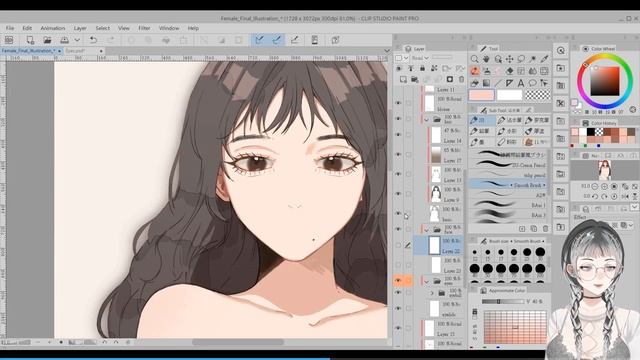Click the Navigator preview thumbnail

604,170
